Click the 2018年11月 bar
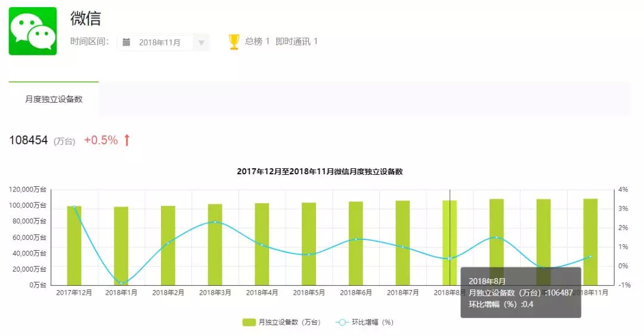The width and height of the screenshot is (644, 336). click(590, 242)
